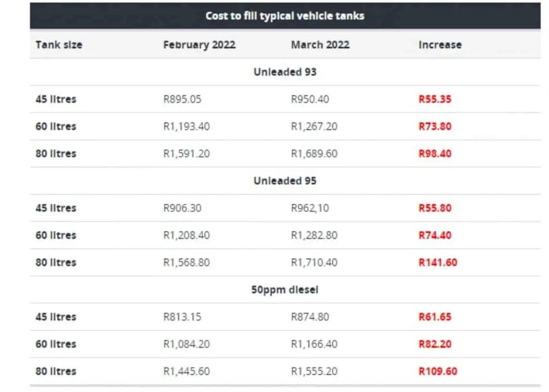Select the R55.35 increase value
The width and height of the screenshot is (549, 392).
(x=435, y=99)
